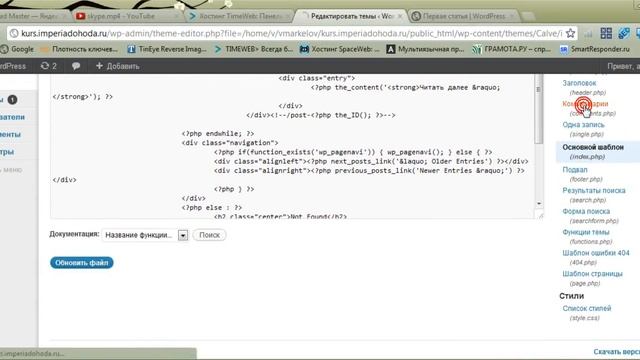Click the code editor scroll-down arrow
This screenshot has width=640, height=360.
[539, 203]
